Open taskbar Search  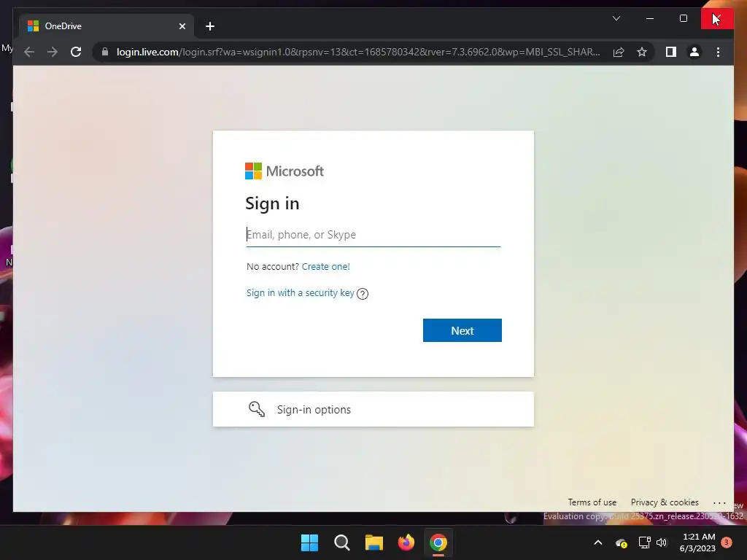click(x=341, y=542)
